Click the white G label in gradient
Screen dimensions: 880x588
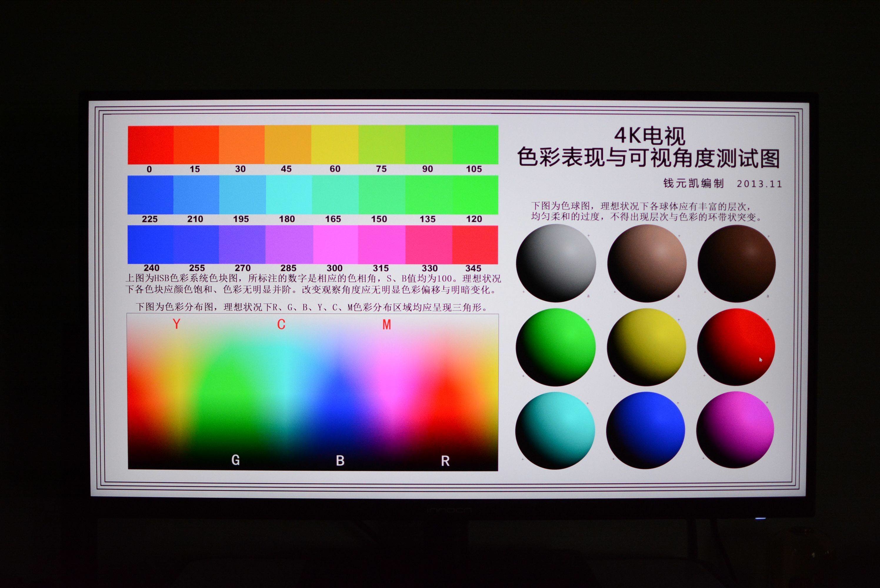pos(236,460)
